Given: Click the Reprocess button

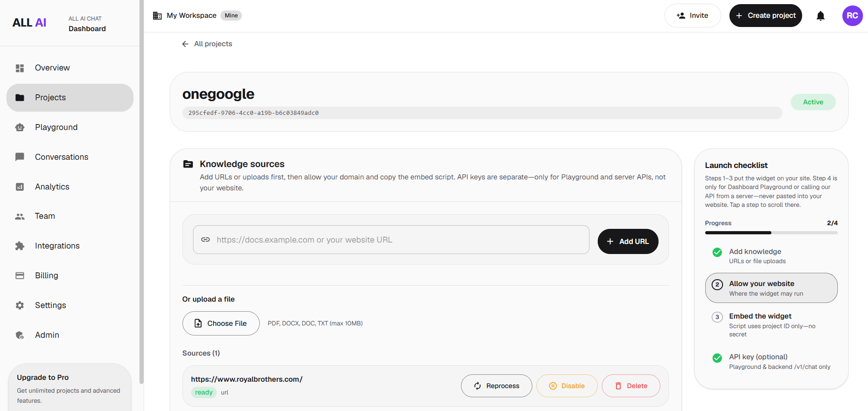Looking at the screenshot, I should tap(496, 386).
